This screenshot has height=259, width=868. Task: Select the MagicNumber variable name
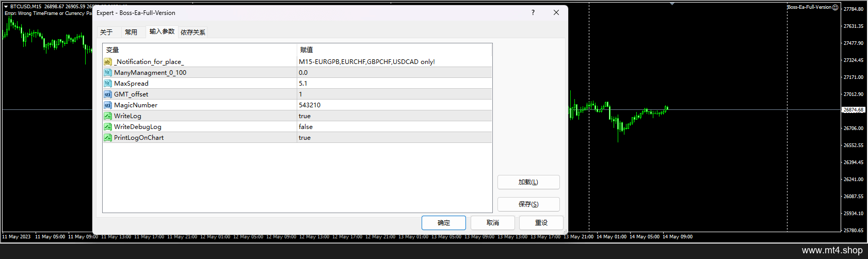136,105
